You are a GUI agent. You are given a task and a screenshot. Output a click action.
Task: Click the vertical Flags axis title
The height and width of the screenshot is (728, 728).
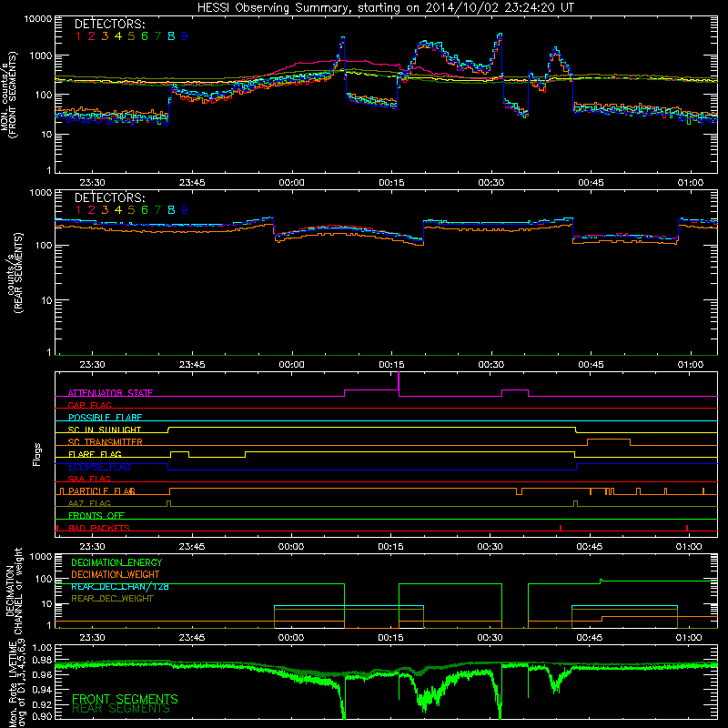[x=37, y=454]
